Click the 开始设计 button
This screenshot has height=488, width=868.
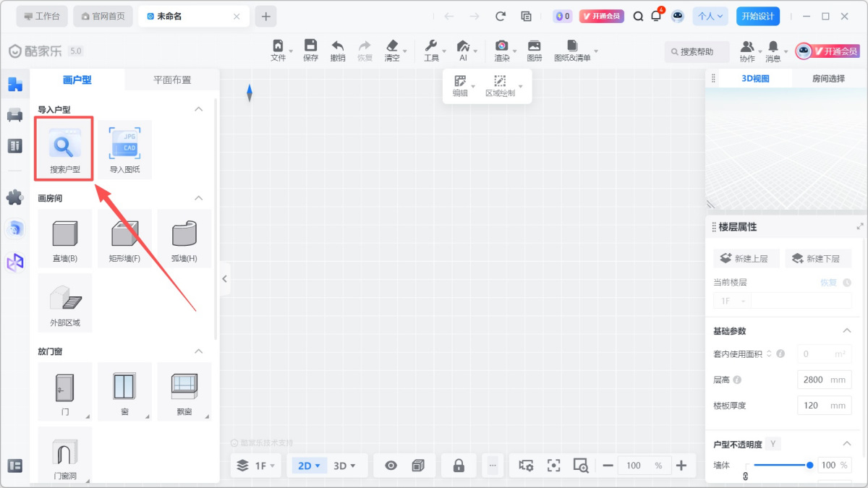pos(758,16)
